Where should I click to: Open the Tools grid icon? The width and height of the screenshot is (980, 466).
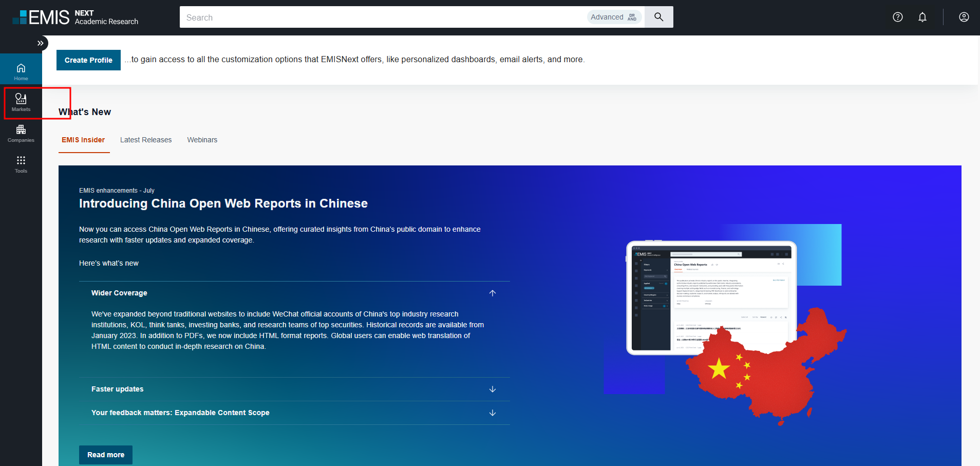coord(21,164)
